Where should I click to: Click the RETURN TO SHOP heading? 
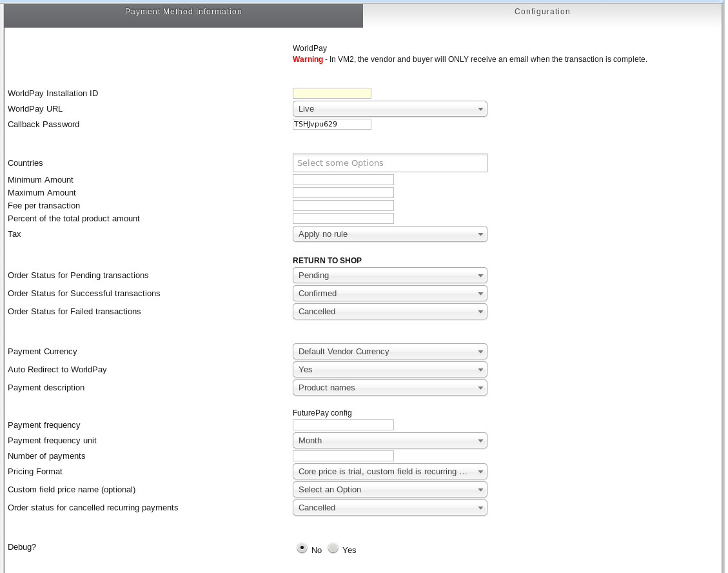(x=328, y=261)
